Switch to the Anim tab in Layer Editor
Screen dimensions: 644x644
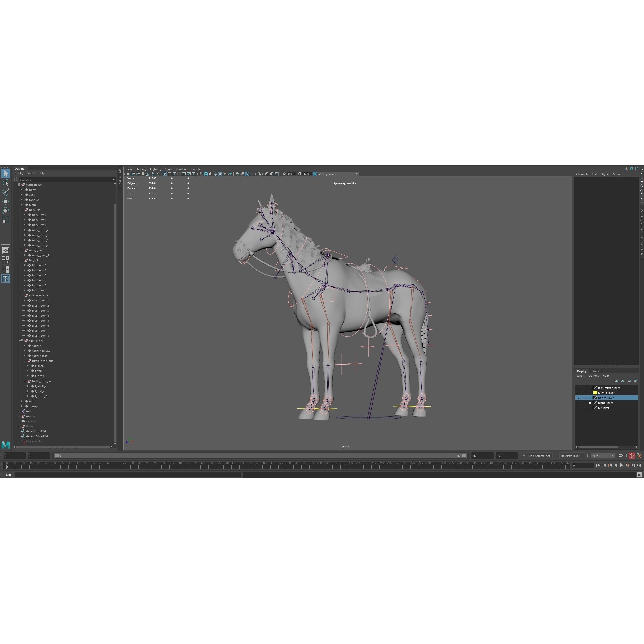pos(596,371)
